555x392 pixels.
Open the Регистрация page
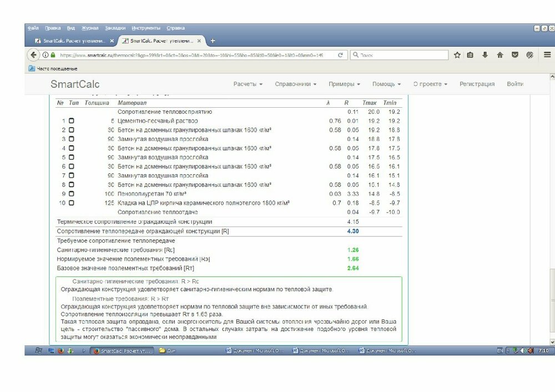478,83
